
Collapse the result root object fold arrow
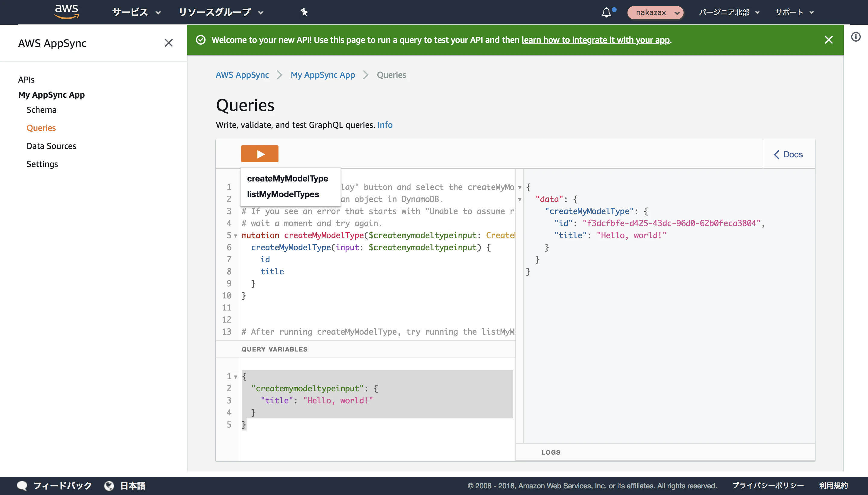pos(520,187)
